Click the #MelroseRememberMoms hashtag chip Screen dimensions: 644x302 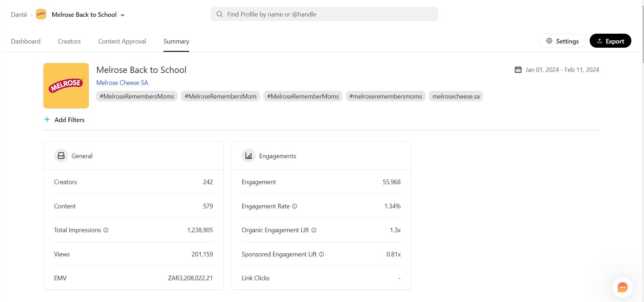303,96
